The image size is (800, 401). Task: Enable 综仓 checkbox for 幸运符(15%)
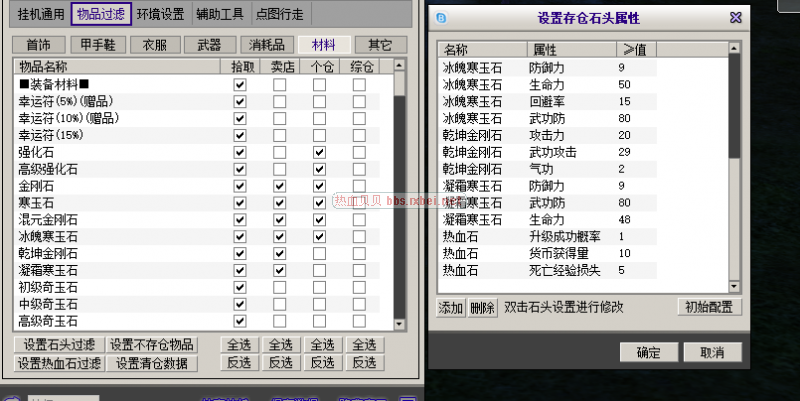pos(358,135)
